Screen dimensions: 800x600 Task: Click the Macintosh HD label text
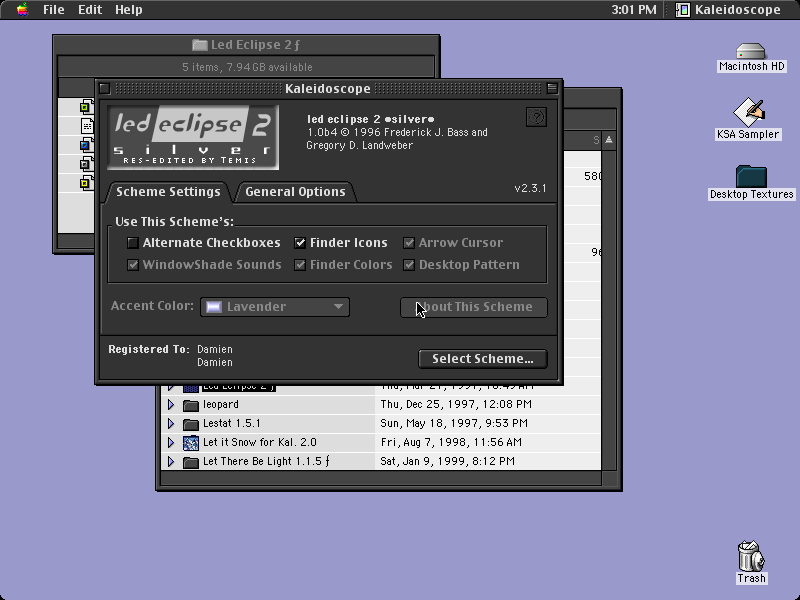coord(752,66)
